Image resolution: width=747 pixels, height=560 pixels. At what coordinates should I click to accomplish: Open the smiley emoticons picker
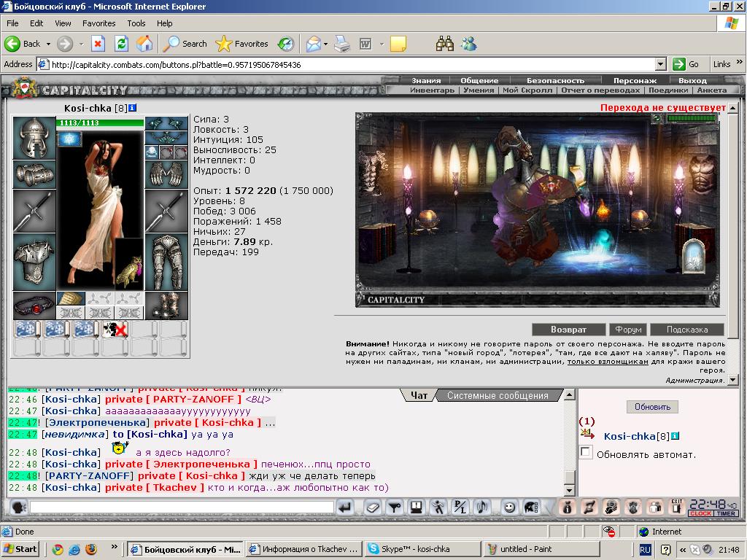pyautogui.click(x=509, y=507)
